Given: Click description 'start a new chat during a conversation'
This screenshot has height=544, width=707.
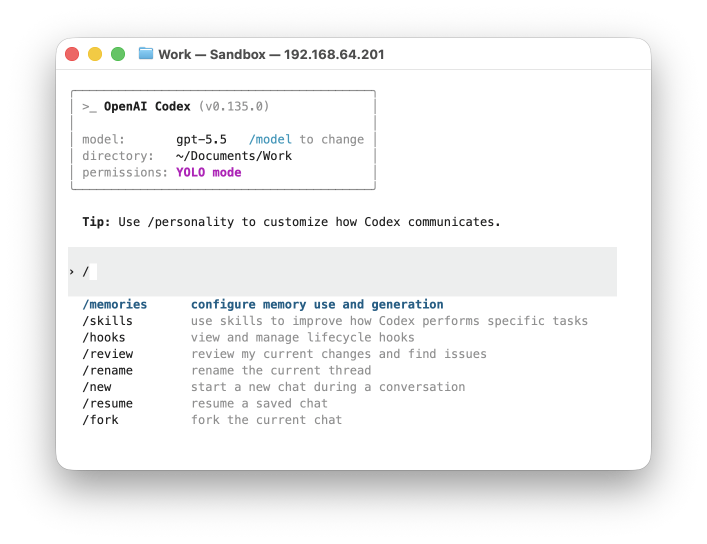Looking at the screenshot, I should [x=328, y=387].
